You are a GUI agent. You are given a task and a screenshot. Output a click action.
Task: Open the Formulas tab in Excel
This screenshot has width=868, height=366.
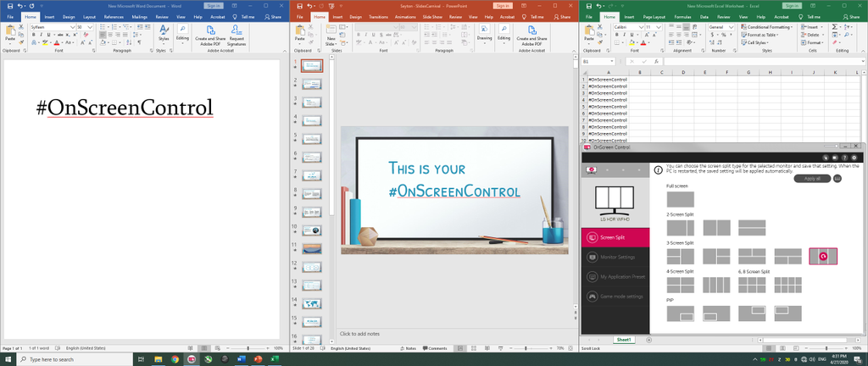pos(682,17)
